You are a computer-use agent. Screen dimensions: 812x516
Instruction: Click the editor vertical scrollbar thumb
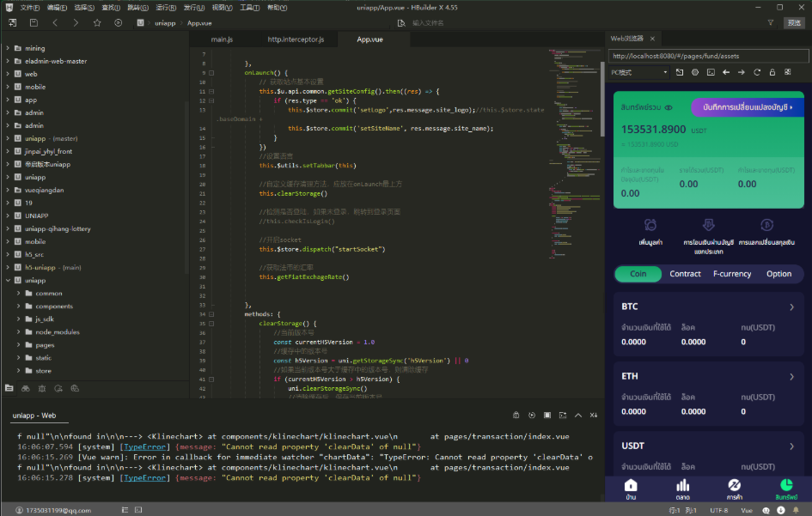tap(602, 99)
